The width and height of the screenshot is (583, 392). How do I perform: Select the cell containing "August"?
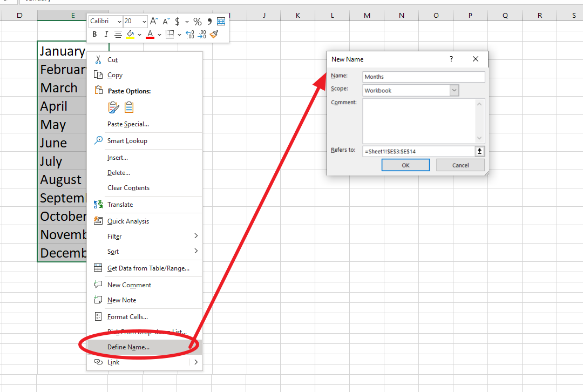click(63, 180)
